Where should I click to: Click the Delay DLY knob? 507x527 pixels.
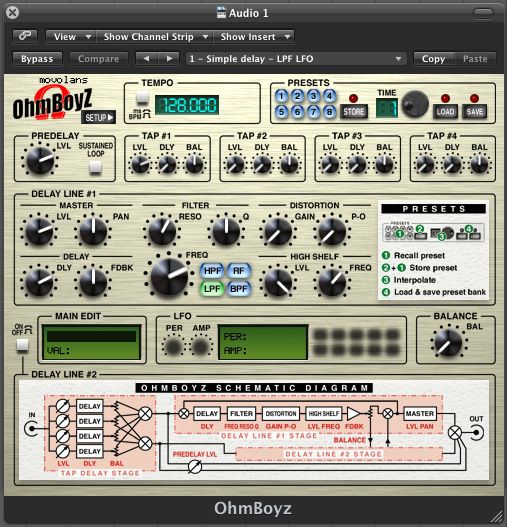click(x=39, y=282)
